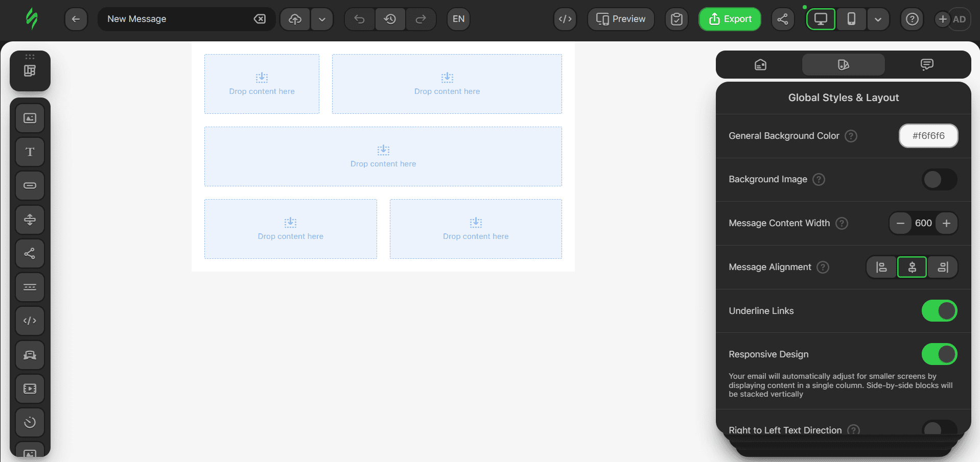Open the EN language selector

458,19
